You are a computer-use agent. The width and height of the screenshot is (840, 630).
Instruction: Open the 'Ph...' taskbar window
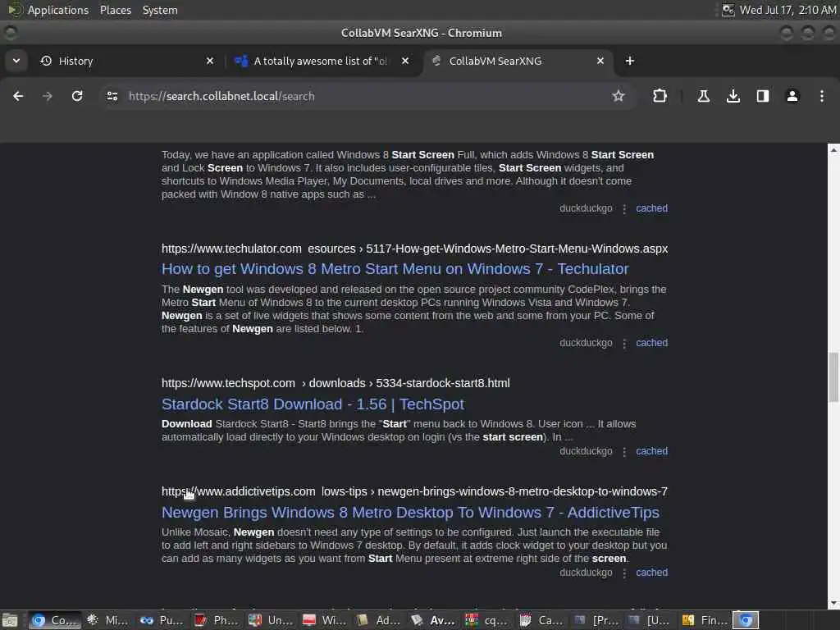tap(217, 620)
